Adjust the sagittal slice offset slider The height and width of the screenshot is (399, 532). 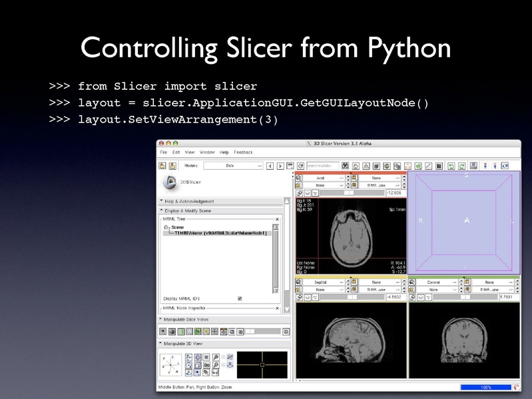352,297
